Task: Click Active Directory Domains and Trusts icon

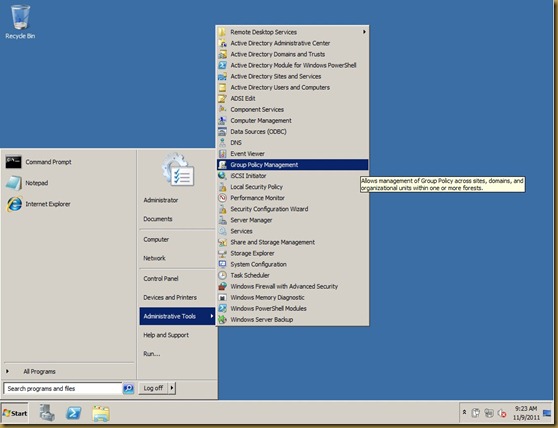Action: pyautogui.click(x=222, y=54)
